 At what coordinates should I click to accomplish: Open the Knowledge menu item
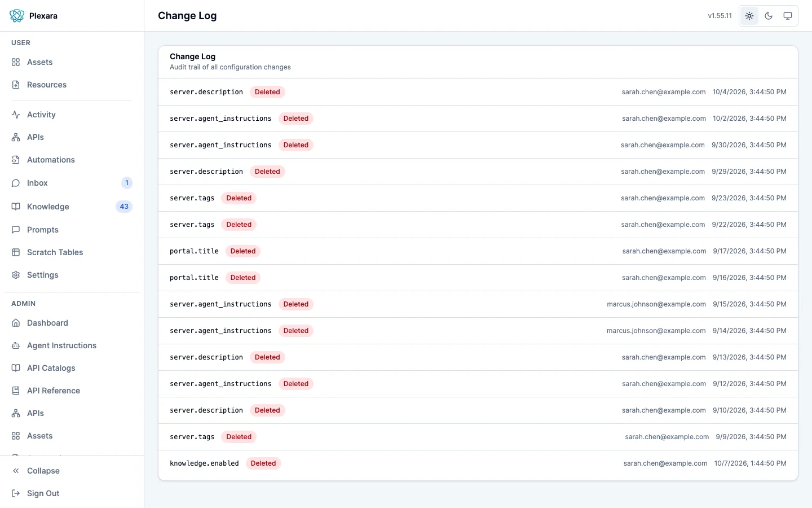click(x=72, y=207)
